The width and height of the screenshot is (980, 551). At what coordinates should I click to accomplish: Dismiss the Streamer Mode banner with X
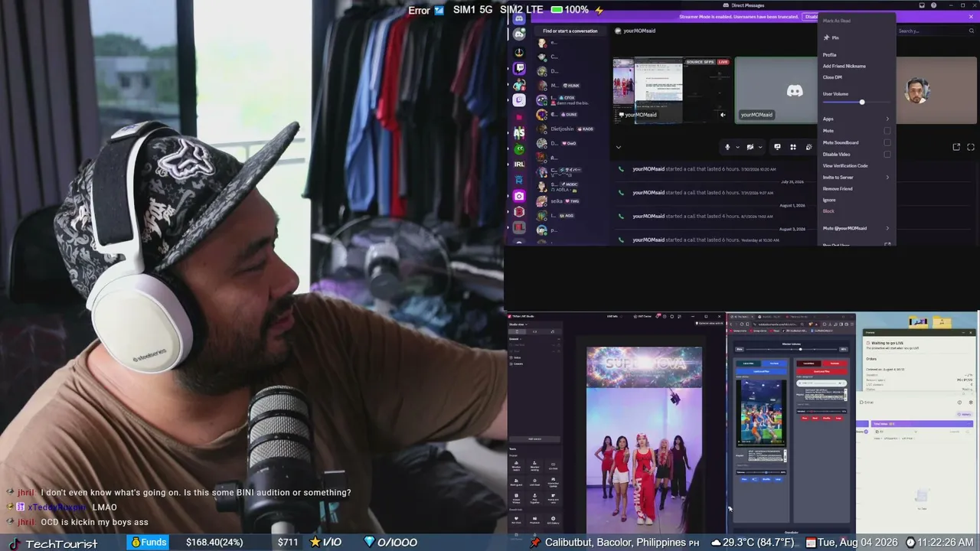971,16
